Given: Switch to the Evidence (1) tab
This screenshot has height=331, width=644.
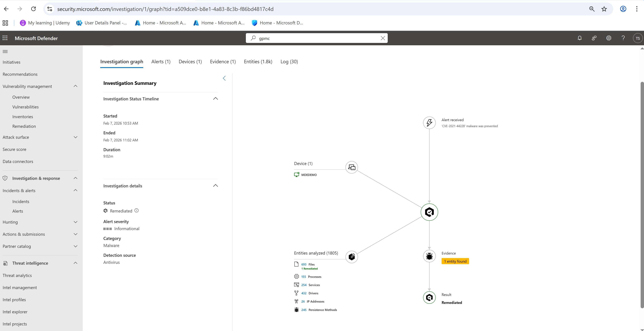Looking at the screenshot, I should pos(222,62).
